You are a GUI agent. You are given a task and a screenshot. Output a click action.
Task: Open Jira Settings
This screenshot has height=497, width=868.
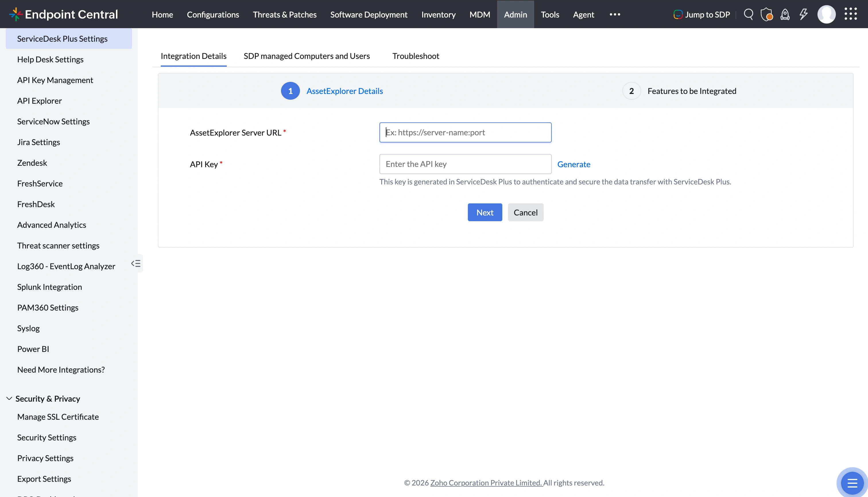click(x=38, y=142)
